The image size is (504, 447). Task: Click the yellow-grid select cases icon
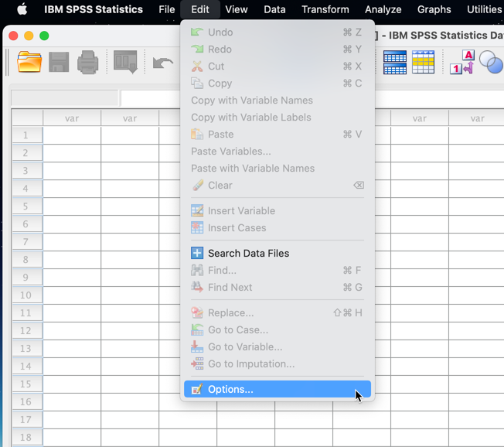point(423,62)
